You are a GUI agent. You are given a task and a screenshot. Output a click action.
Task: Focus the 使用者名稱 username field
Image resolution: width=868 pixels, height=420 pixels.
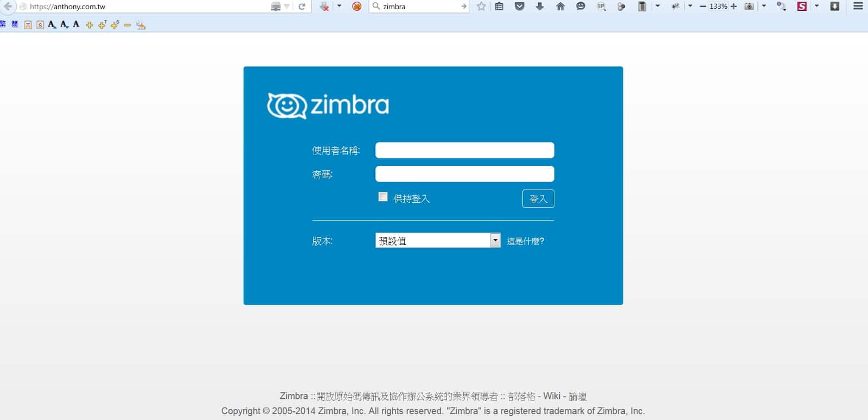click(x=464, y=150)
